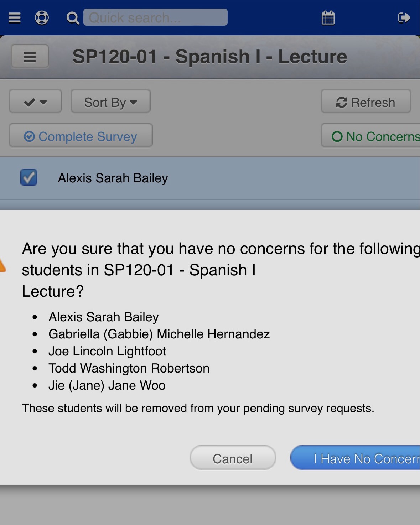Open the course section menu button
This screenshot has width=420, height=525.
(30, 57)
